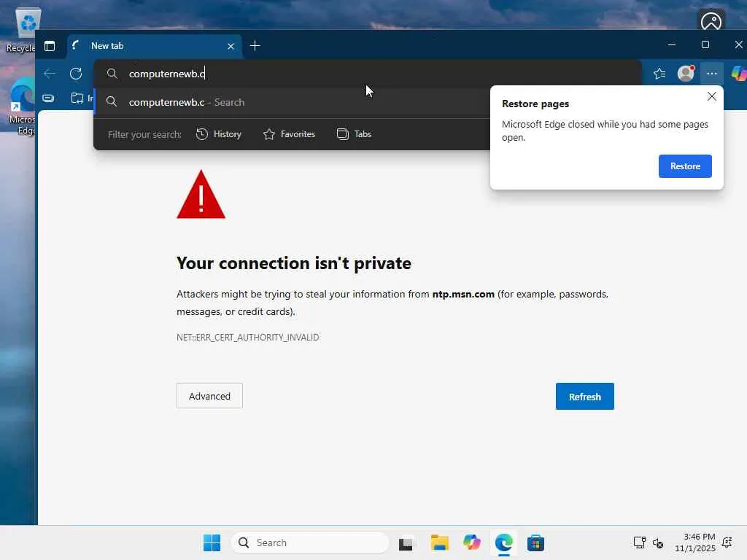Click the ntp.msn.com domain text

tap(463, 295)
